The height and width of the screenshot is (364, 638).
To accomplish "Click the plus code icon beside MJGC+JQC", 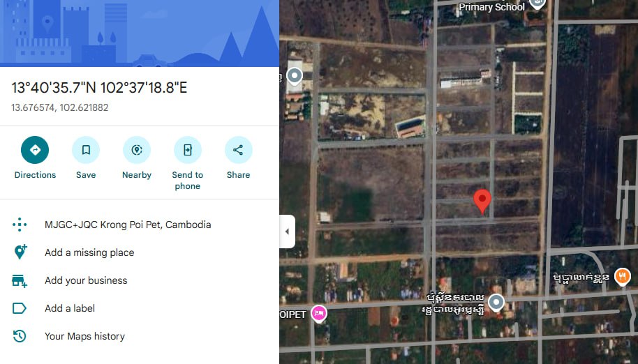I will click(20, 225).
